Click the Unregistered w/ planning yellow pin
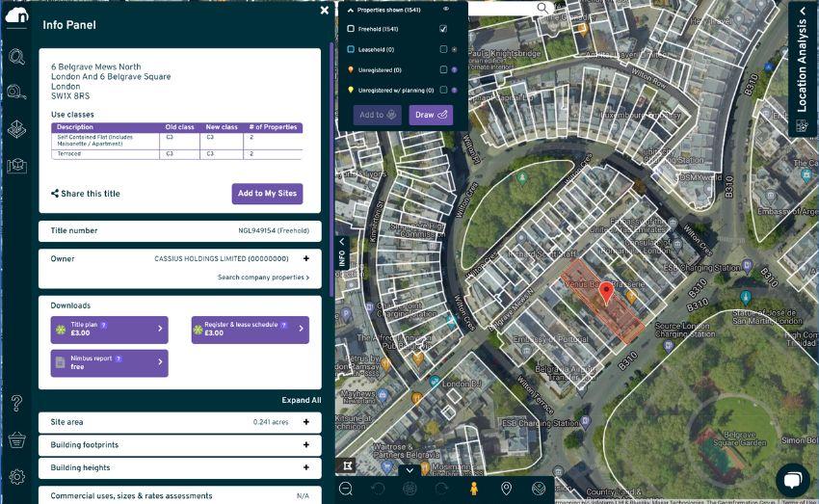The width and height of the screenshot is (819, 504). pyautogui.click(x=351, y=90)
